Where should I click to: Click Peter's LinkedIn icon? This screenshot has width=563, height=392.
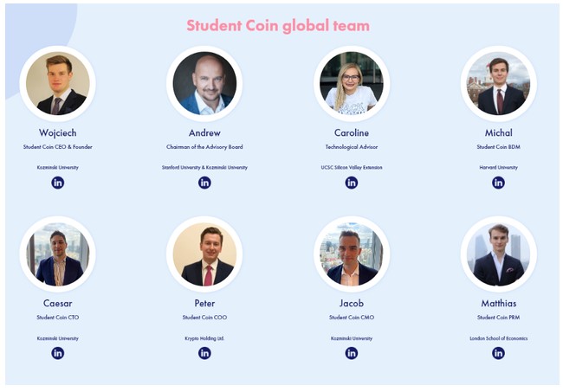[204, 353]
